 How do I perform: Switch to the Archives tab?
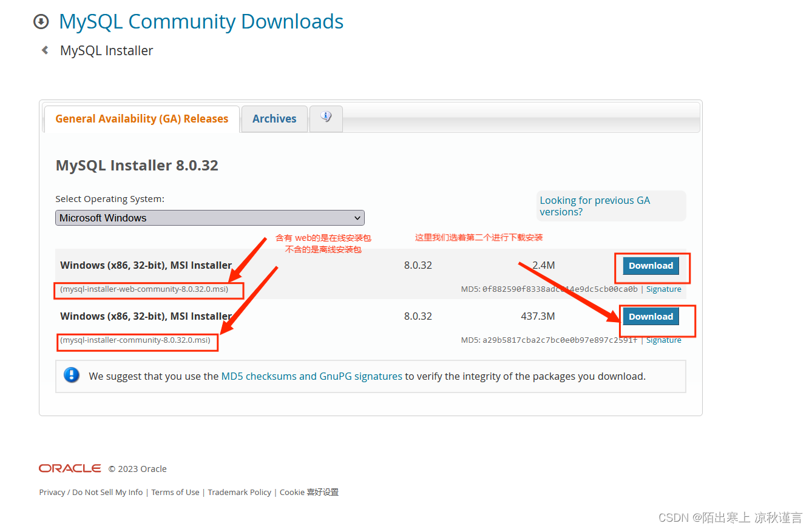274,118
